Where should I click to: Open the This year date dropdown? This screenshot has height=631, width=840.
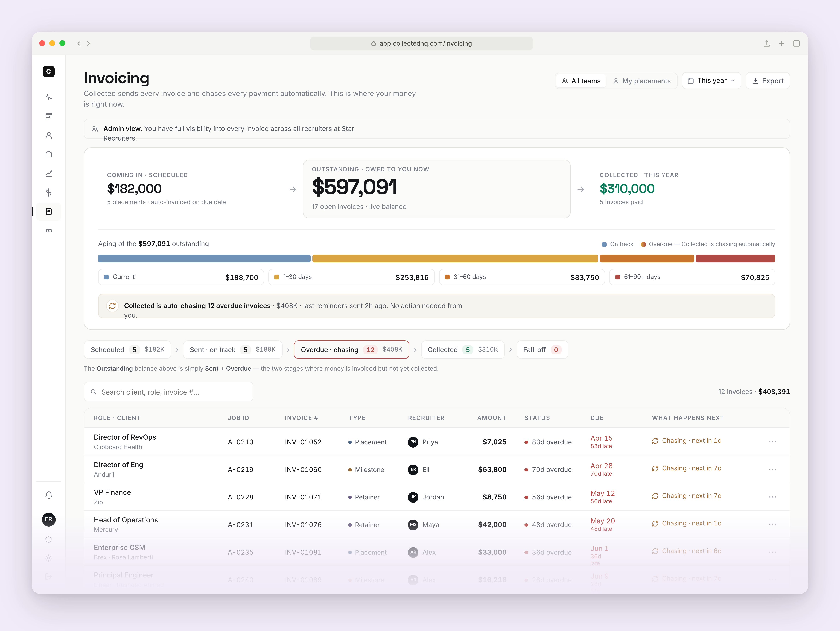click(x=711, y=80)
